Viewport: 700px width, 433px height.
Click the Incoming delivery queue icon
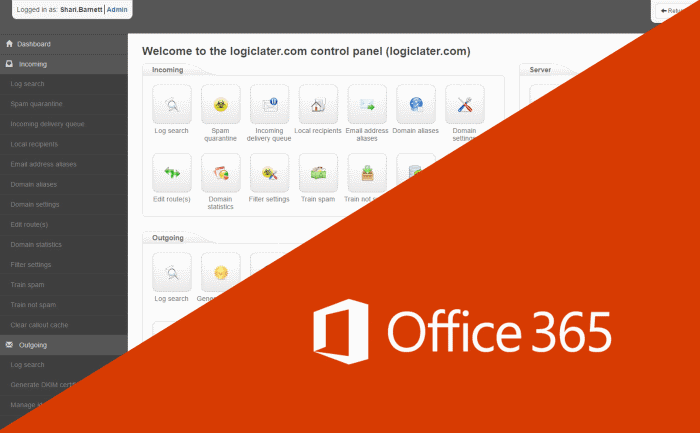coord(269,104)
